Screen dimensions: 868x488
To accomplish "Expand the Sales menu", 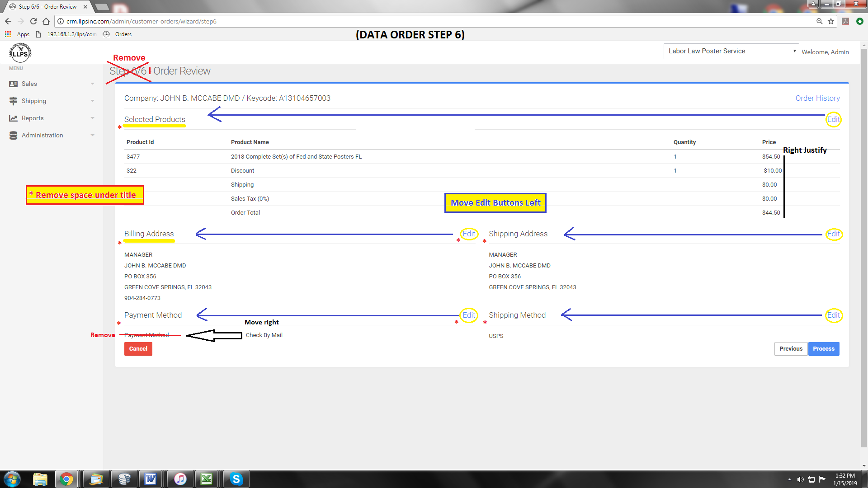I will coord(29,84).
